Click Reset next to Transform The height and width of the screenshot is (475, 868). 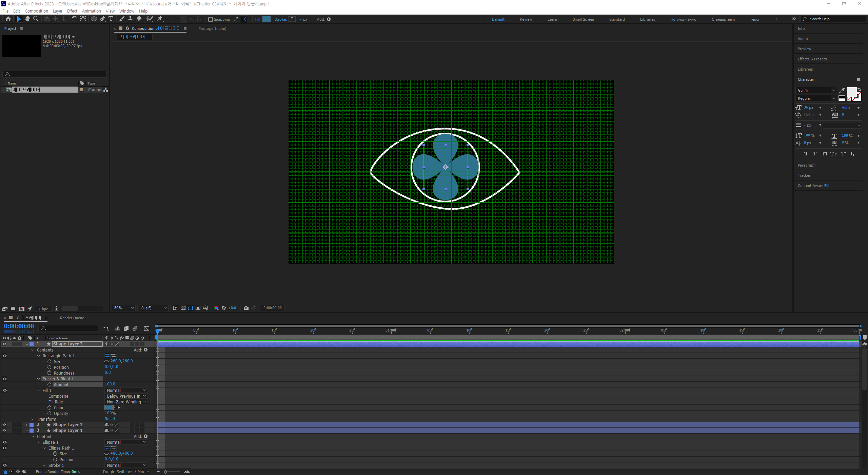110,419
